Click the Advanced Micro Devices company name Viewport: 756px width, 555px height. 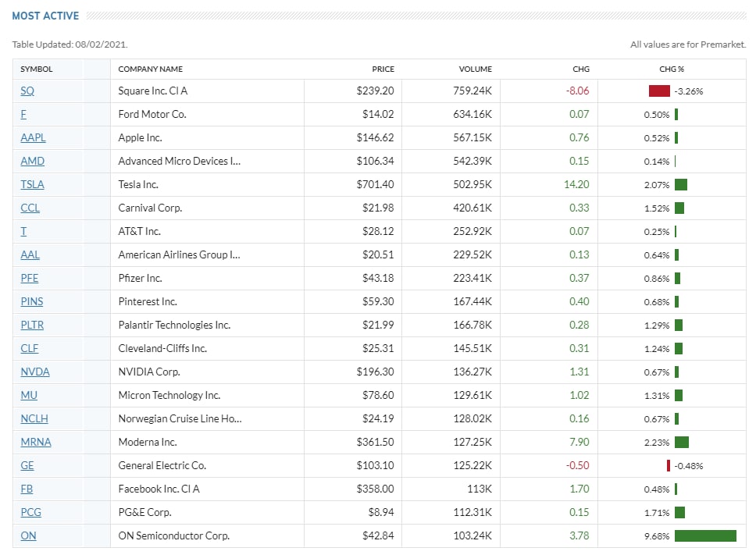(180, 161)
